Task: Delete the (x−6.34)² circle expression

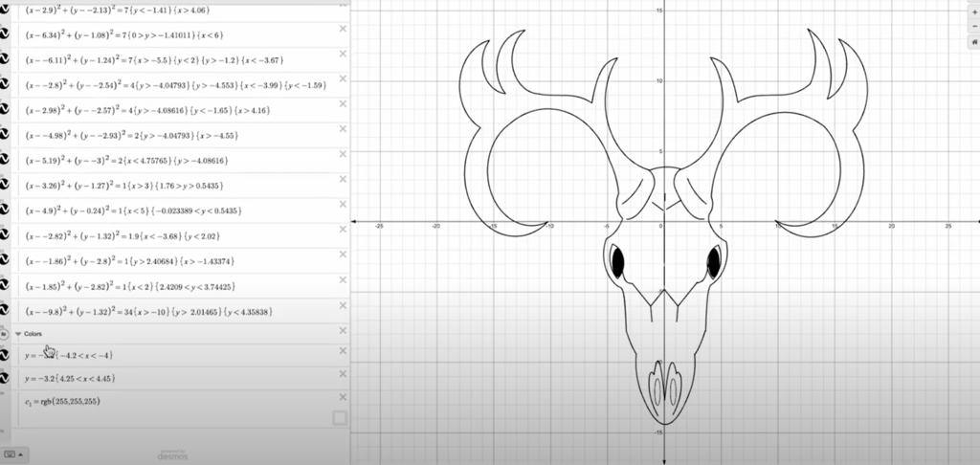Action: [x=343, y=29]
